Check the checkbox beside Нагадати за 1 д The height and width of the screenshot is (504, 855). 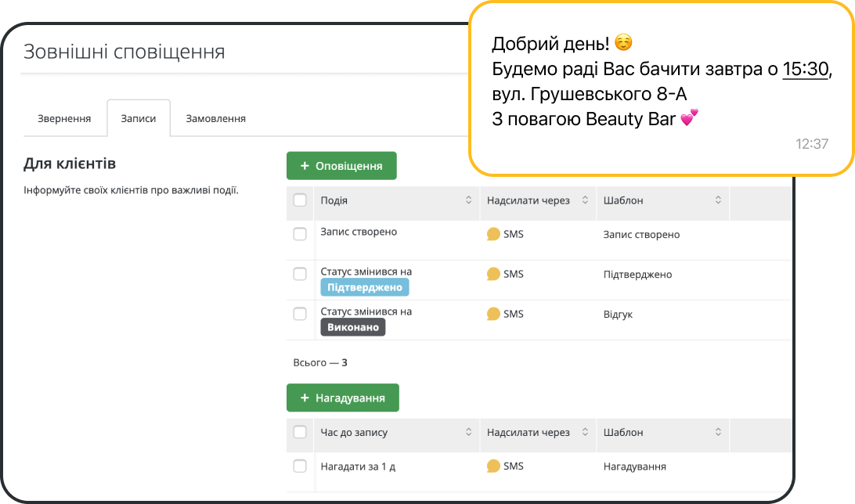(300, 465)
